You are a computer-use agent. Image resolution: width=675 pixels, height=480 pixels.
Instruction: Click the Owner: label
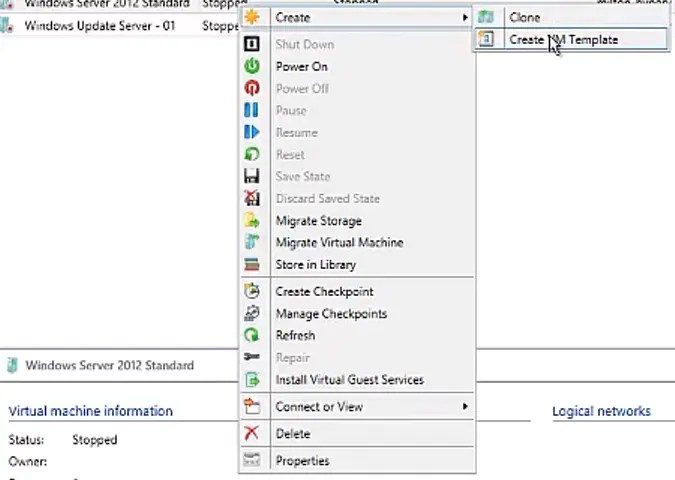(28, 461)
